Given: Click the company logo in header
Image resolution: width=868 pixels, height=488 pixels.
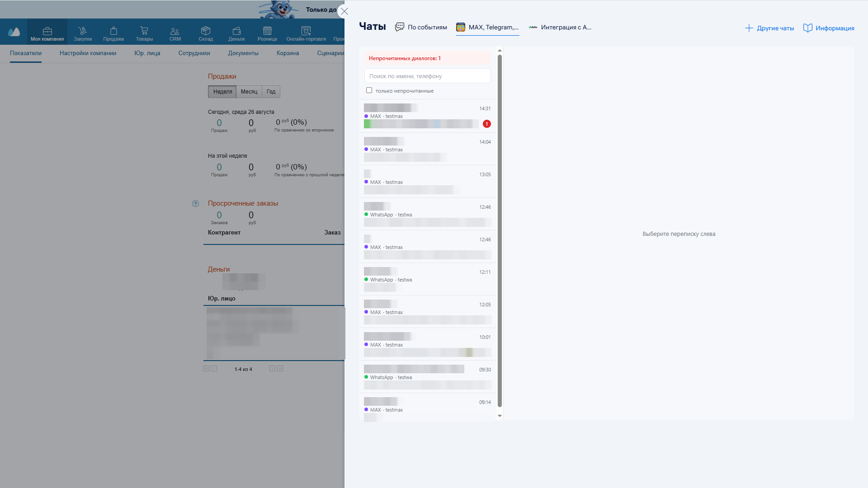Looking at the screenshot, I should tap(14, 32).
